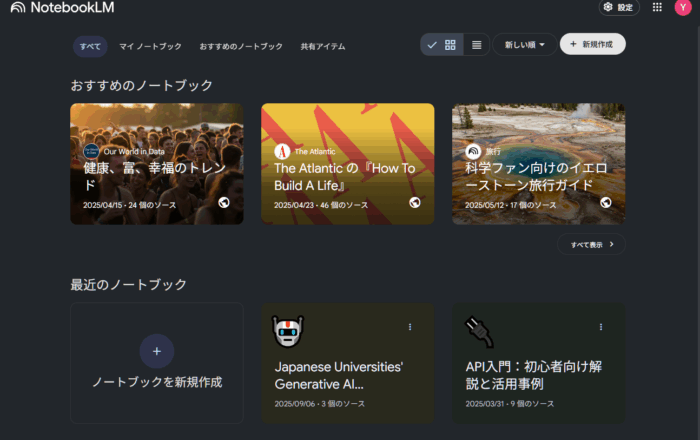Image resolution: width=700 pixels, height=440 pixels.
Task: Click the globe icon on The Atlantic card
Action: coord(415,202)
